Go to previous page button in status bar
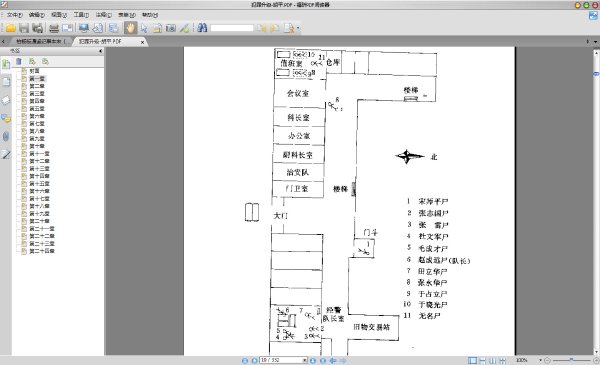 tap(254, 360)
